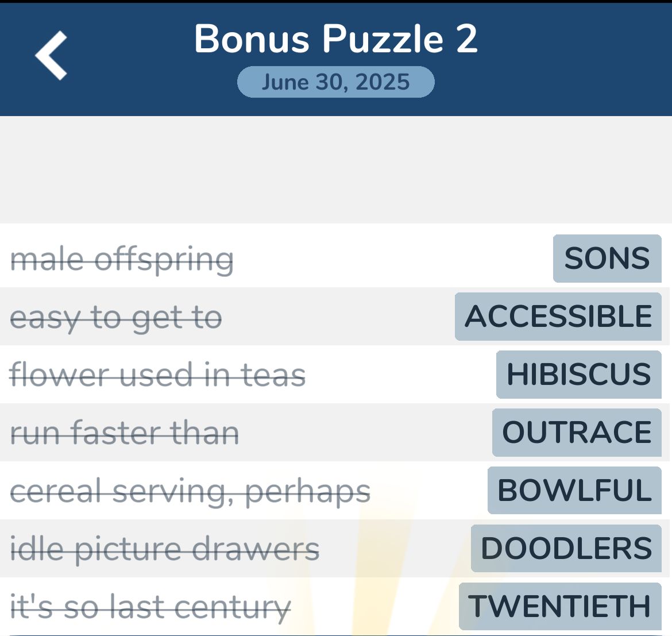Tap the clue 'flower used in teas'
This screenshot has height=636, width=672.
(x=158, y=375)
